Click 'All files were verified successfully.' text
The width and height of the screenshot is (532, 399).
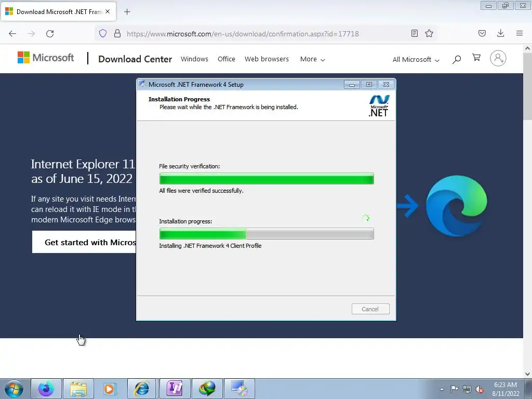click(201, 191)
